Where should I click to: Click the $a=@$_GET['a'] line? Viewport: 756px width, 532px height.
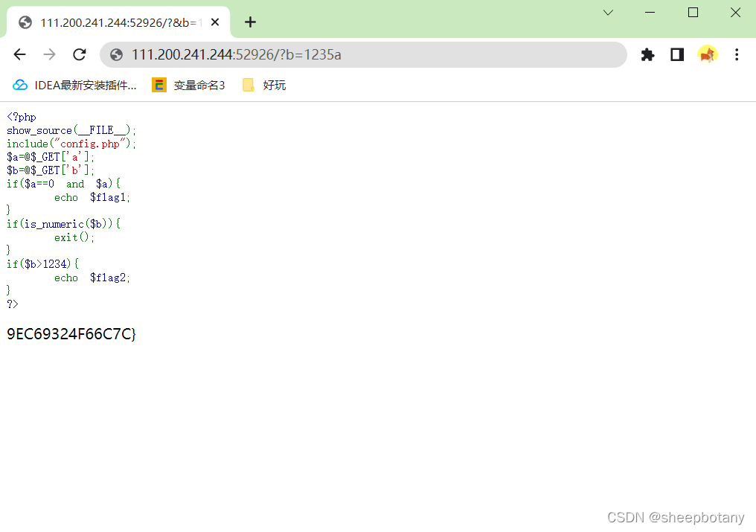(51, 157)
